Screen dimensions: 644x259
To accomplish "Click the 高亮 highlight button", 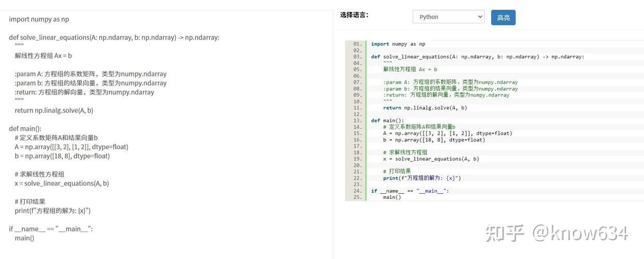I will (x=503, y=17).
